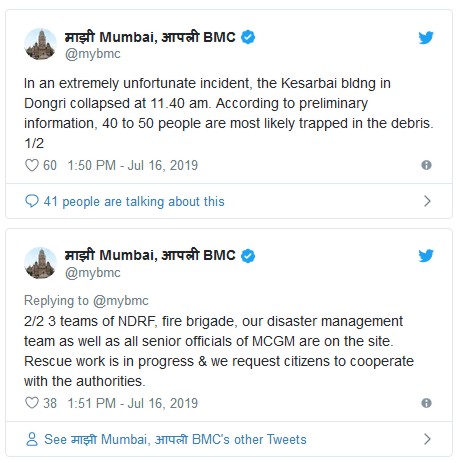Click 'Replying to @mybmc' mention link
This screenshot has width=463, height=463.
click(121, 301)
